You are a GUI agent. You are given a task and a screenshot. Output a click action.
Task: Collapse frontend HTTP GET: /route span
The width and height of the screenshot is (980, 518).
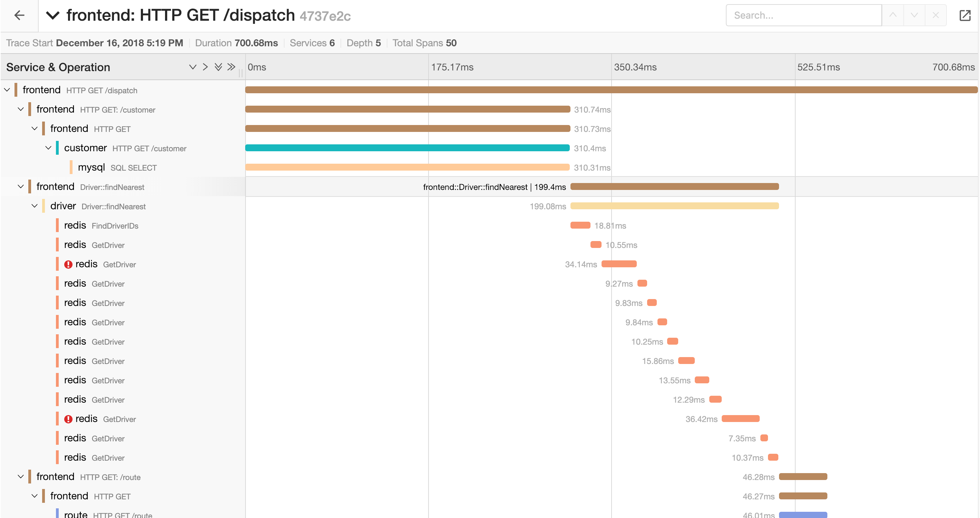(21, 477)
